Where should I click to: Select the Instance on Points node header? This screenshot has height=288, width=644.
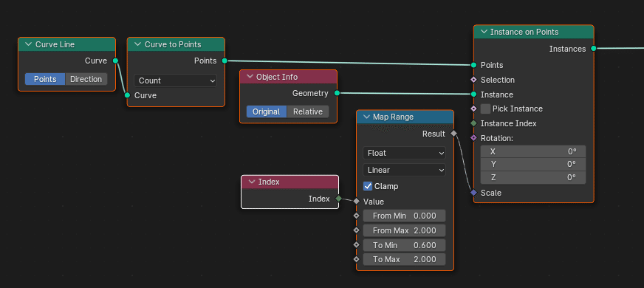[534, 32]
